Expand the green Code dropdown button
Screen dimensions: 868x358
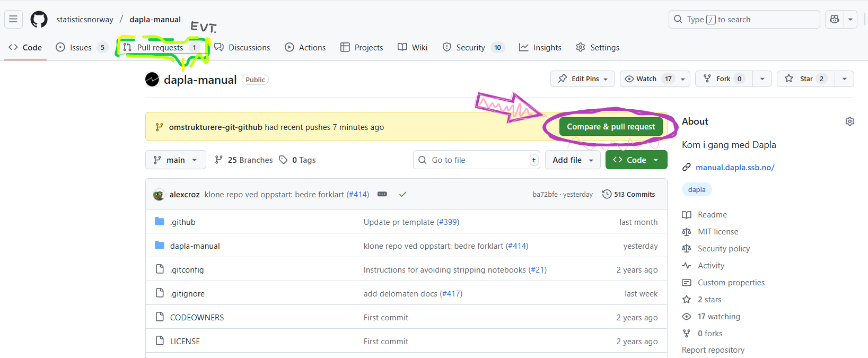click(x=636, y=160)
